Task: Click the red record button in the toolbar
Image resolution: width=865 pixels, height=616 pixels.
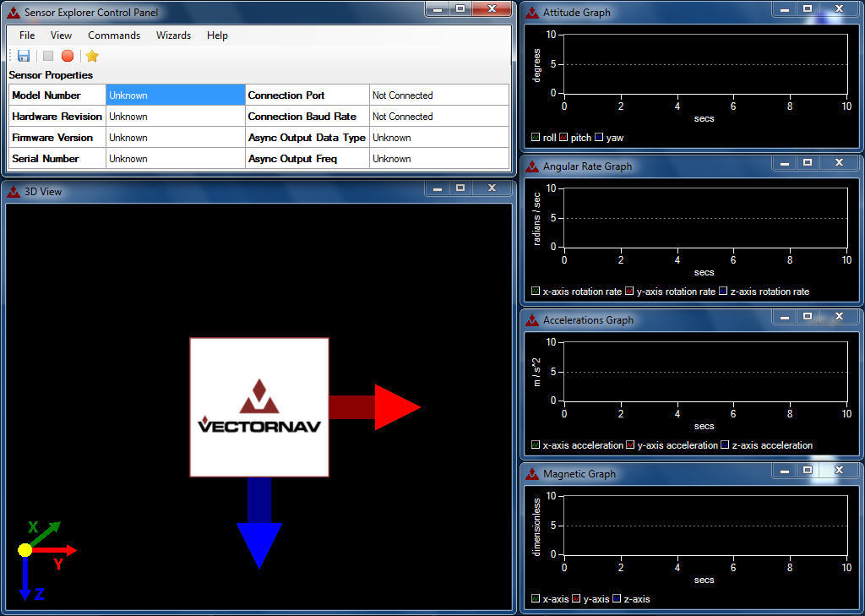Action: click(68, 56)
